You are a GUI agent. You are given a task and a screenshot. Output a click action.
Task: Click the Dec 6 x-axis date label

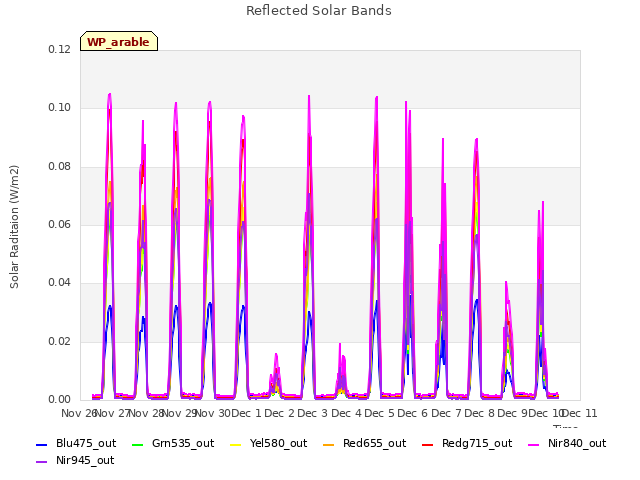pyautogui.click(x=413, y=413)
